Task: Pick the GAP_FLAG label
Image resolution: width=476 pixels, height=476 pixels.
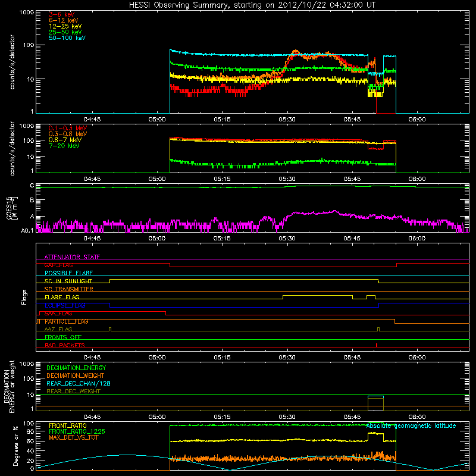Action: click(58, 265)
